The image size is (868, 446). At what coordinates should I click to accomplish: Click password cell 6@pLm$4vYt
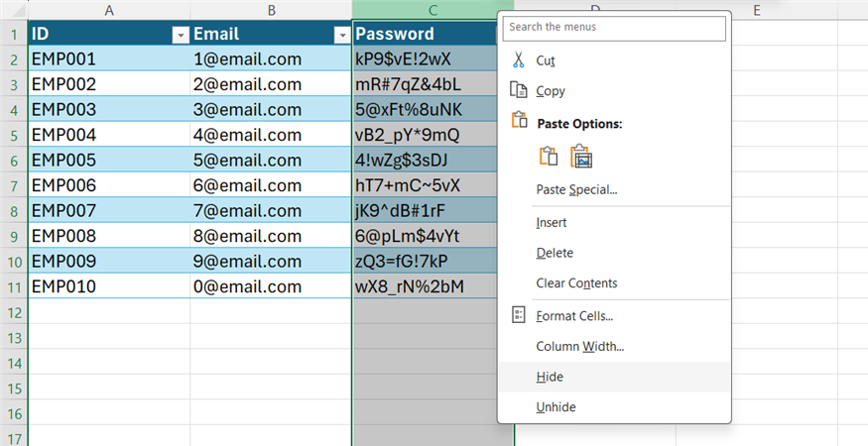pos(425,236)
